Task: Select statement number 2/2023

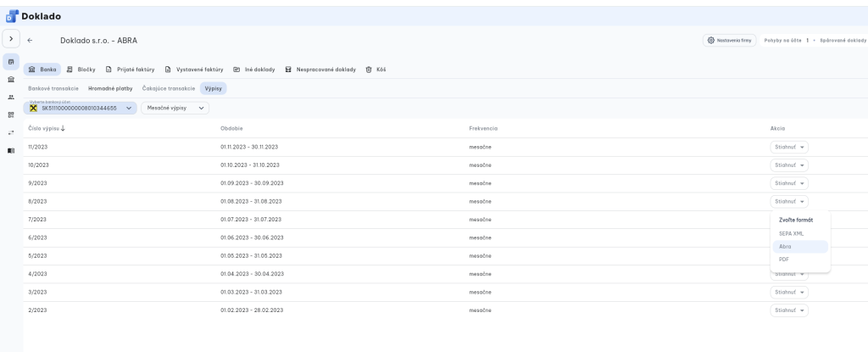Action: click(37, 310)
